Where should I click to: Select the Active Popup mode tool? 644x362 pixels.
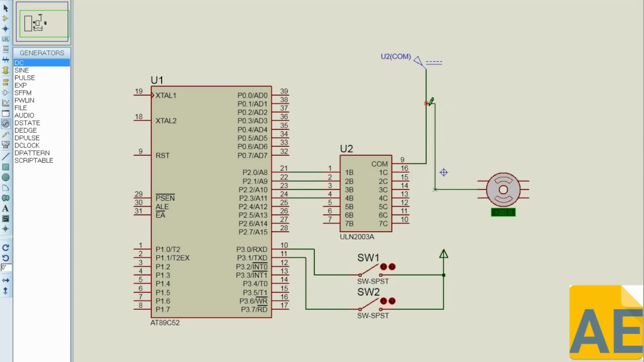[x=6, y=113]
